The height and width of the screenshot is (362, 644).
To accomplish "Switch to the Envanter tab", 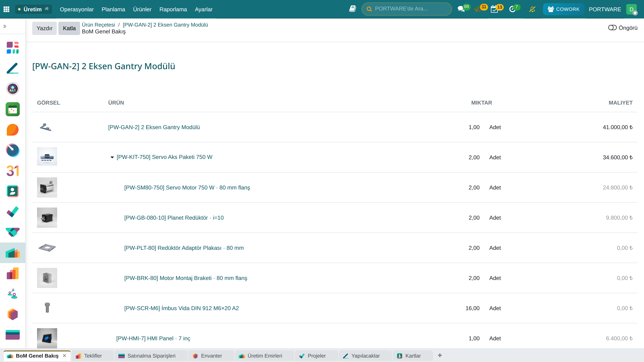I will click(211, 356).
